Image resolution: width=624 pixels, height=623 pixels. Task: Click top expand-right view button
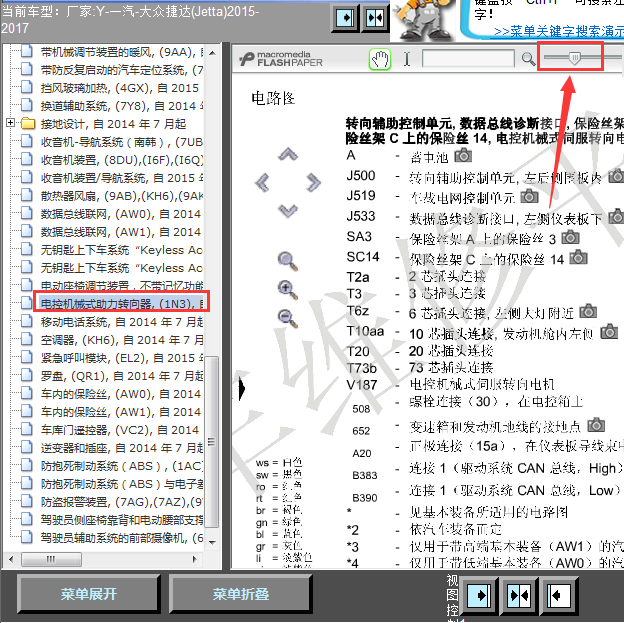click(345, 18)
